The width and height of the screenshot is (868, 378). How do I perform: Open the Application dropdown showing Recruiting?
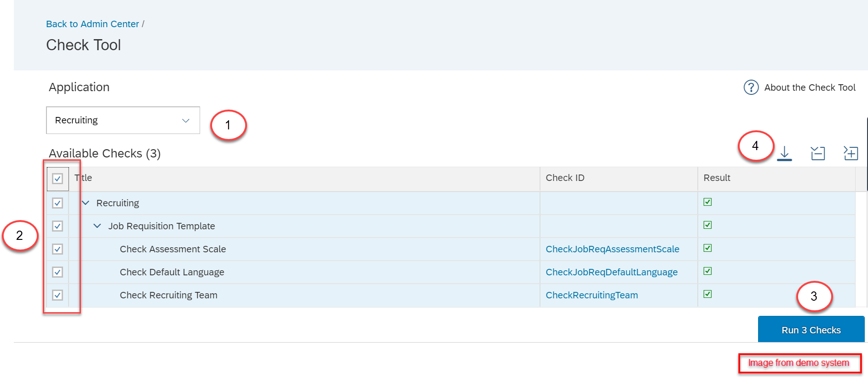click(x=123, y=120)
